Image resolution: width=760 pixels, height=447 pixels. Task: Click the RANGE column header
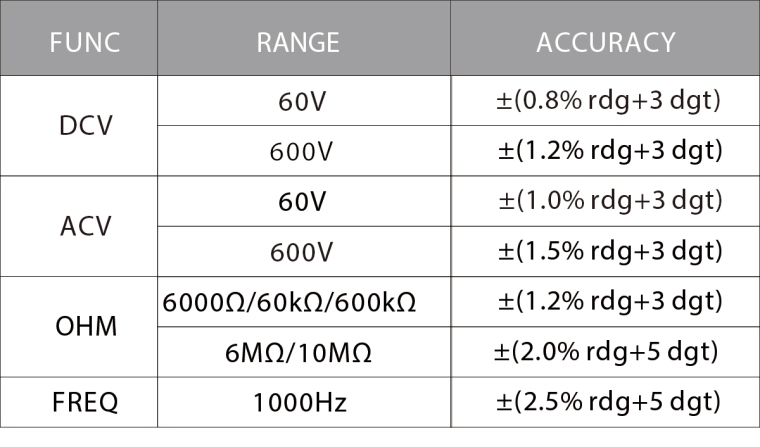(298, 43)
